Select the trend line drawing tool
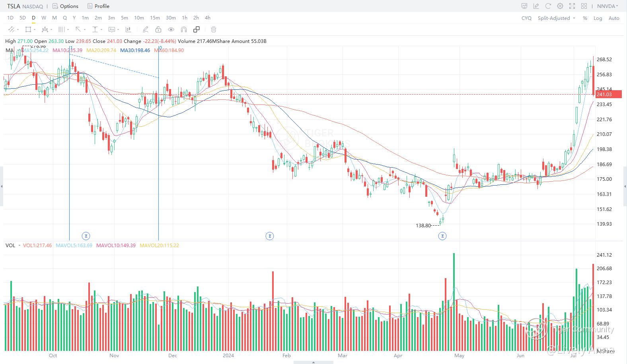 pos(11,29)
